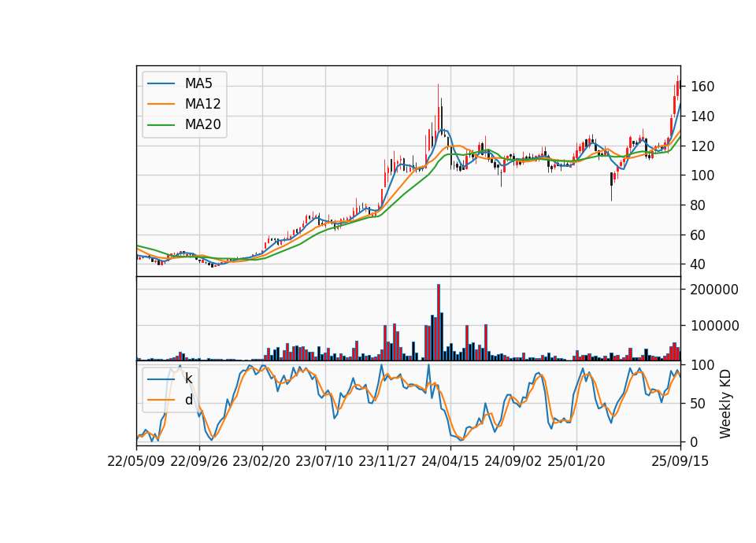The height and width of the screenshot is (543, 756).
Task: Click the 23/11/27 date label
Action: pyautogui.click(x=387, y=461)
